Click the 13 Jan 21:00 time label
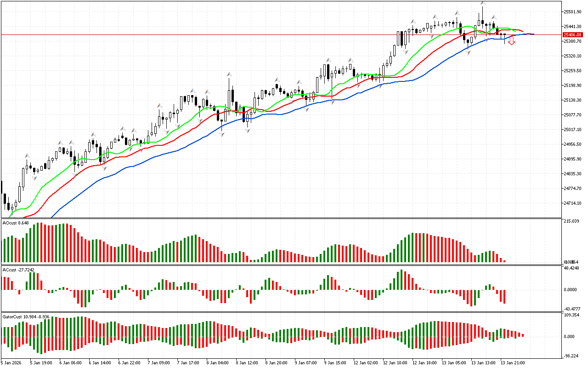This screenshot has height=368, width=588. coord(512,362)
